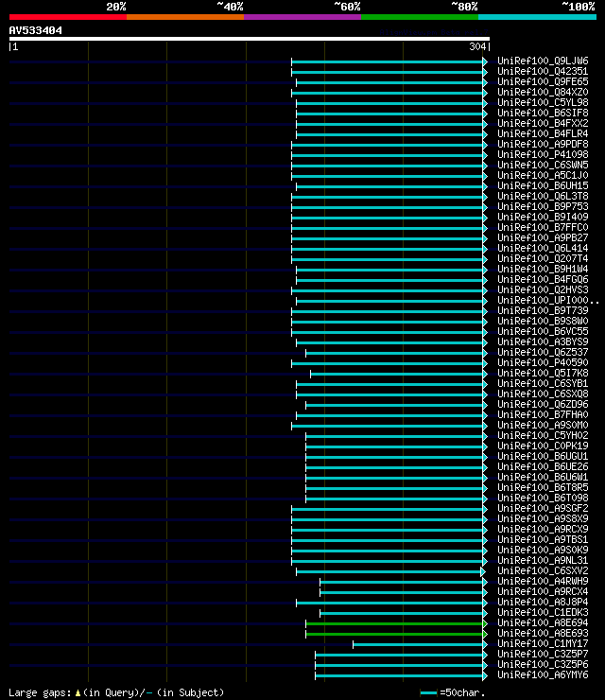Image resolution: width=605 pixels, height=700 pixels.
Task: Click UniRef100_B6UE26 label
Action: (543, 467)
